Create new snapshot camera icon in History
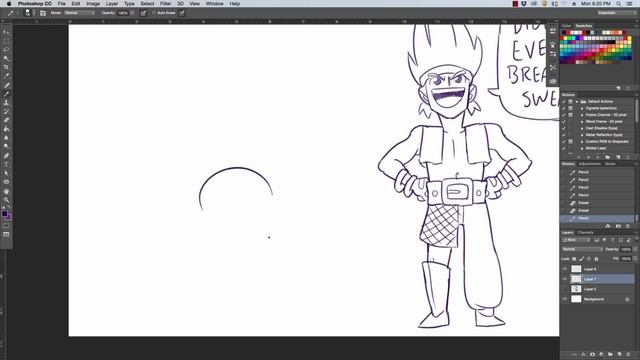640x360 pixels. click(618, 226)
